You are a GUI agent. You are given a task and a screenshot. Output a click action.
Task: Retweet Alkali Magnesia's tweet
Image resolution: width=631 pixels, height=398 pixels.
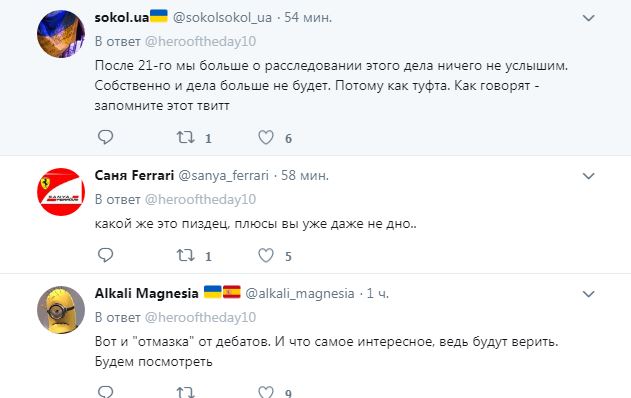click(186, 392)
